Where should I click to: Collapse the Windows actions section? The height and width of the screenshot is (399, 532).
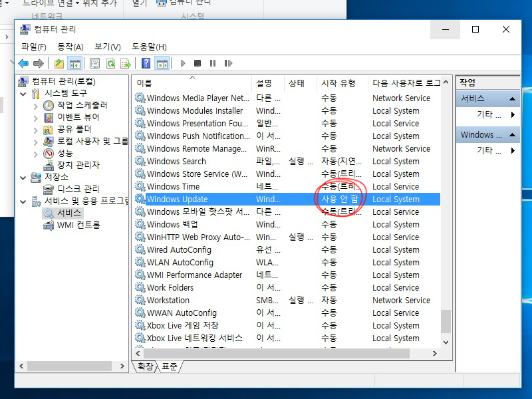(512, 135)
